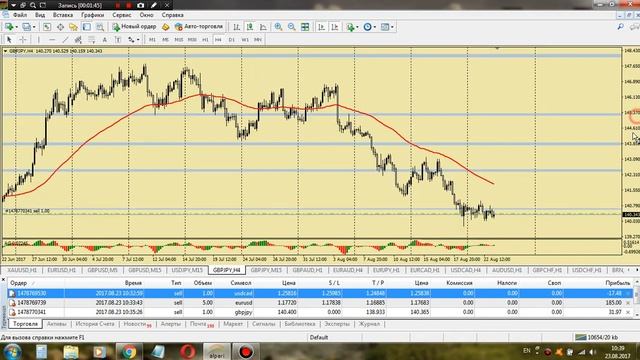This screenshot has height=360, width=640.
Task: Open recorder toolbar dropdown arrow at top-left
Action: [x=13, y=5]
